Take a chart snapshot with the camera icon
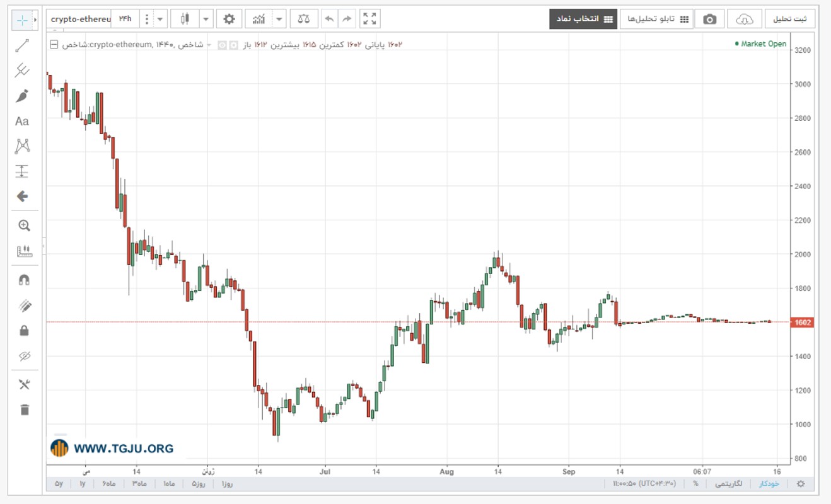The width and height of the screenshot is (831, 504). coord(710,20)
